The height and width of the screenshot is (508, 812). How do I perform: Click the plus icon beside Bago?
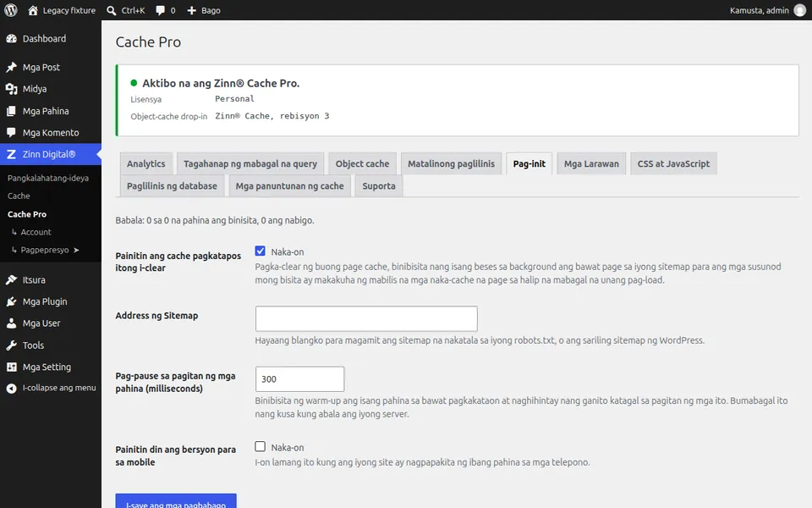pos(192,10)
